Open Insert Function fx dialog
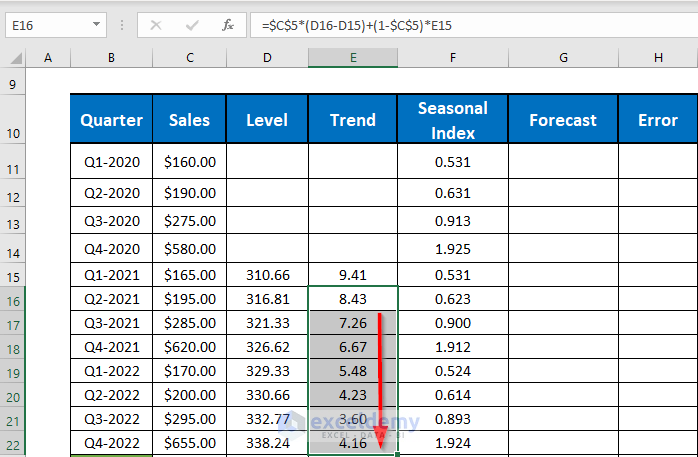The width and height of the screenshot is (698, 457). 229,24
